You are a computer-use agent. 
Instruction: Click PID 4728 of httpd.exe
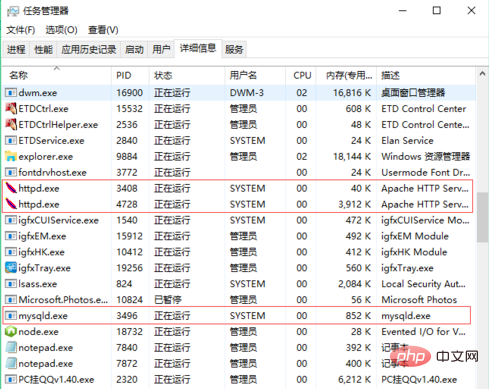(127, 204)
